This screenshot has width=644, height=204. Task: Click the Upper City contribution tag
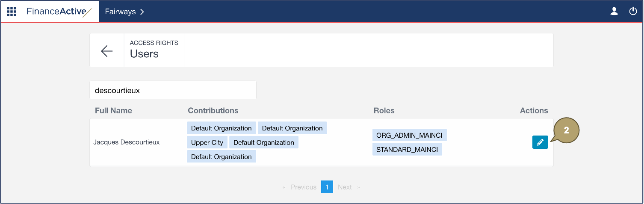pyautogui.click(x=207, y=142)
